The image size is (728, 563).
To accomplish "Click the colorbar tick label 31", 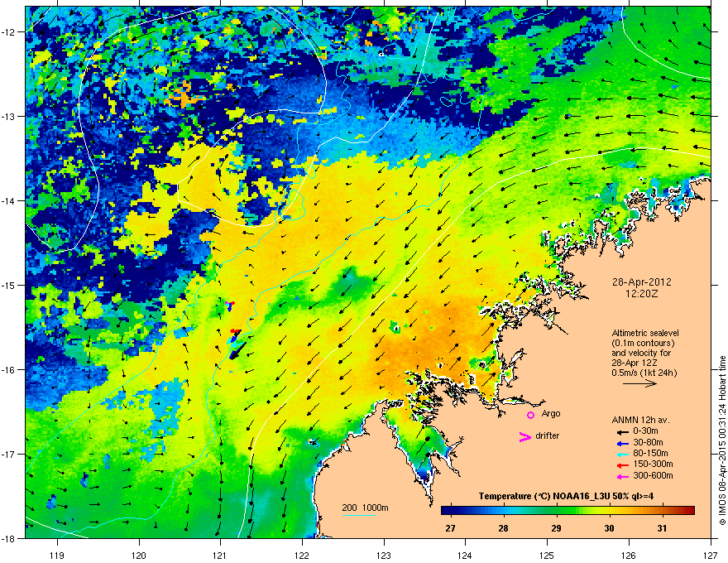I will 662,528.
